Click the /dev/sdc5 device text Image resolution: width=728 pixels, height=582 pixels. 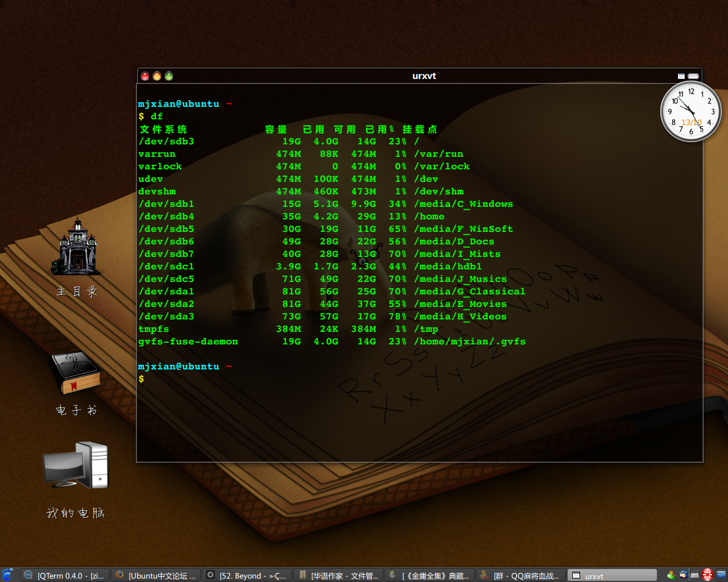[166, 279]
